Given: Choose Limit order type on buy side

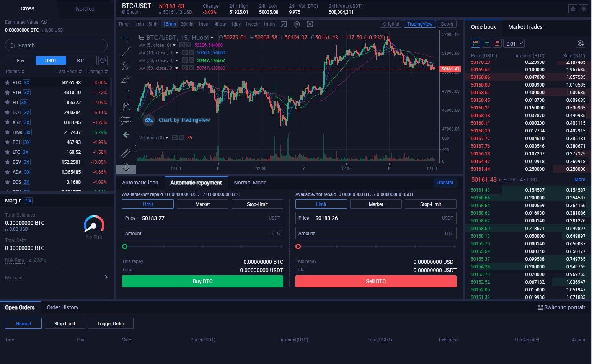Looking at the screenshot, I should pos(148,204).
